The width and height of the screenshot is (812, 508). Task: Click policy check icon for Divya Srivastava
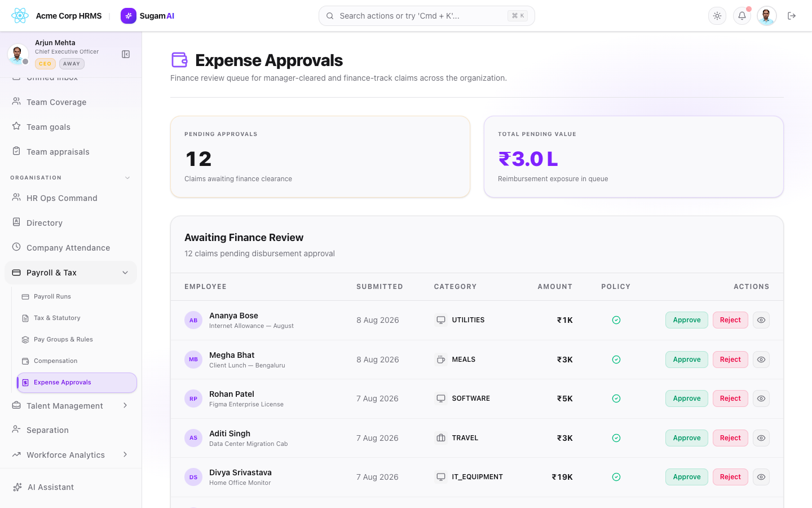616,477
